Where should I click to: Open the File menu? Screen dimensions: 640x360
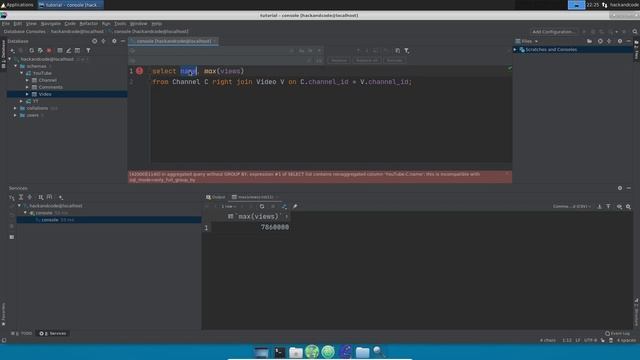pyautogui.click(x=5, y=24)
